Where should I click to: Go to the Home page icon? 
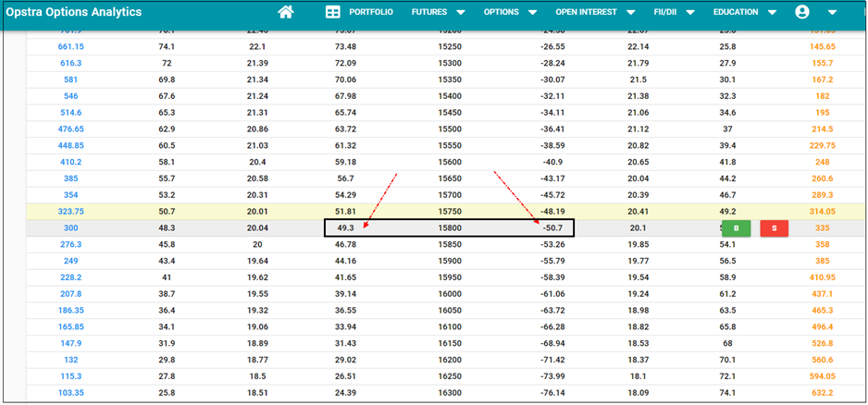(286, 13)
